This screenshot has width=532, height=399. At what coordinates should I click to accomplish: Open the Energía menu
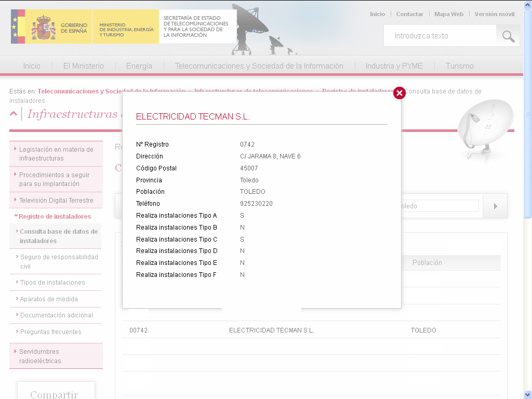tap(139, 66)
